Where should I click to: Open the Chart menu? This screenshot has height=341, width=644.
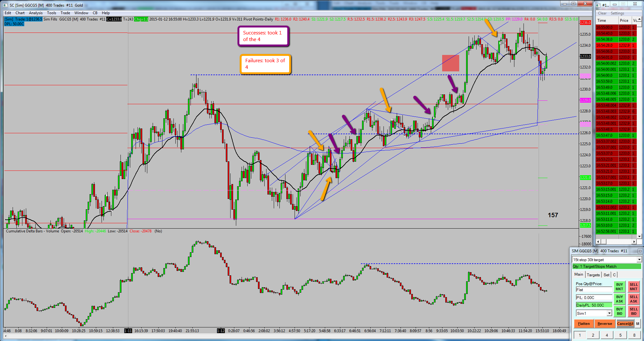[20, 13]
